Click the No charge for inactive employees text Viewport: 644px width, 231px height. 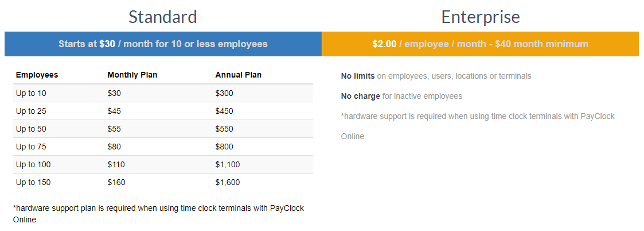(x=401, y=96)
